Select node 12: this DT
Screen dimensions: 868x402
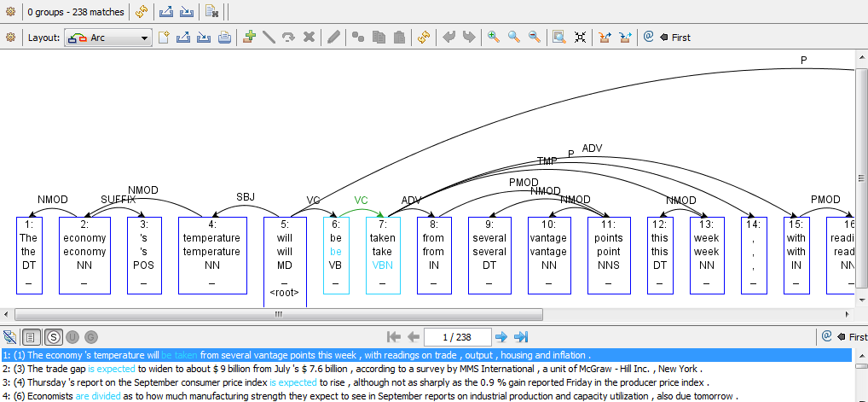[x=660, y=255]
